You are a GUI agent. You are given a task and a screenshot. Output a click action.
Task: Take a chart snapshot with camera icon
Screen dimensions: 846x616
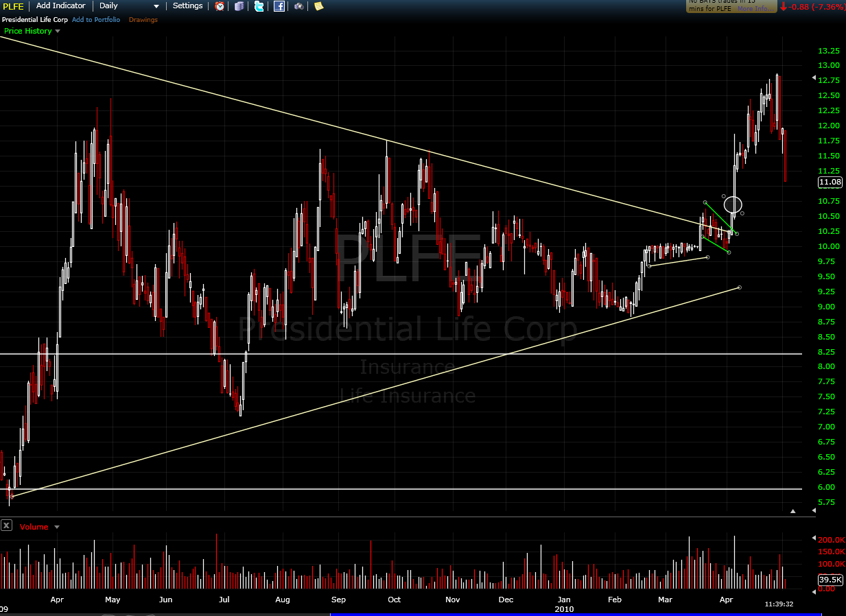[299, 6]
